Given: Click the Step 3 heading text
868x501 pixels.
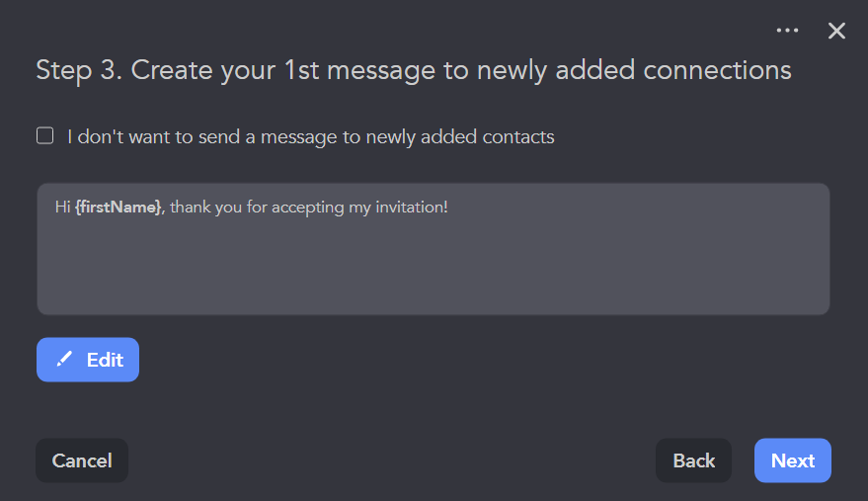Looking at the screenshot, I should click(x=413, y=70).
